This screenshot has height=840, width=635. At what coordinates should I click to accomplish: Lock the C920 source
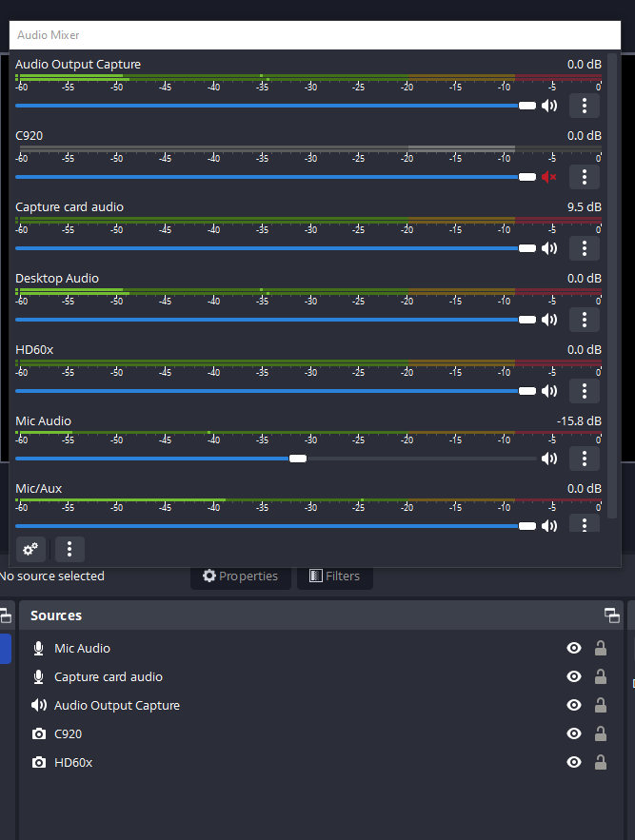click(601, 733)
